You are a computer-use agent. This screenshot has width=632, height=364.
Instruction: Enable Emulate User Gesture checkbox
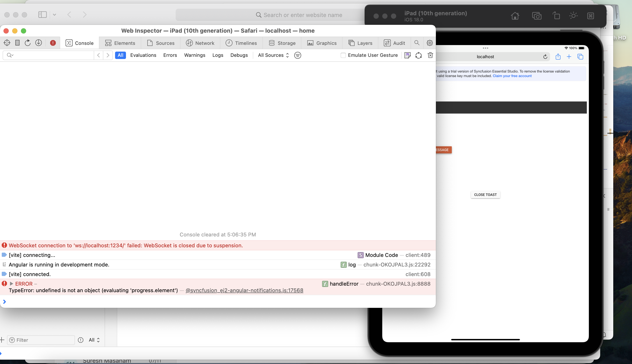tap(343, 55)
